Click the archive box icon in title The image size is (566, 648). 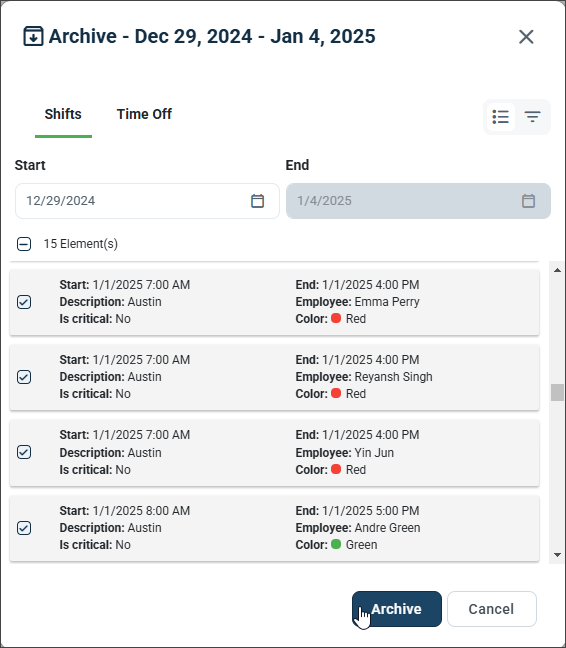pos(33,36)
